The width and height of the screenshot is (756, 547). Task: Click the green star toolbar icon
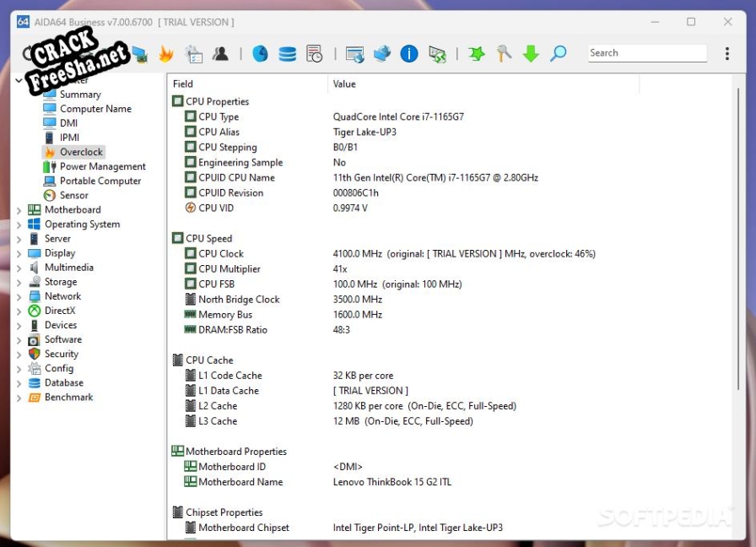(477, 54)
